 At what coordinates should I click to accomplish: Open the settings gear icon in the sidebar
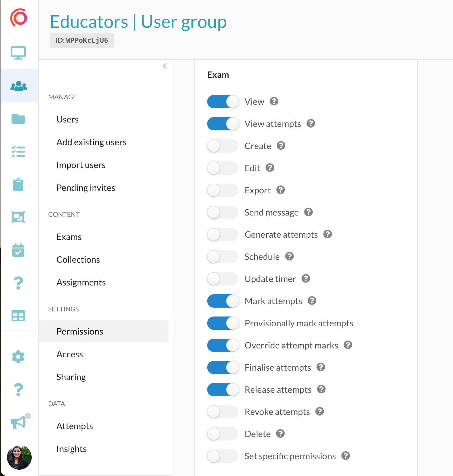[18, 357]
